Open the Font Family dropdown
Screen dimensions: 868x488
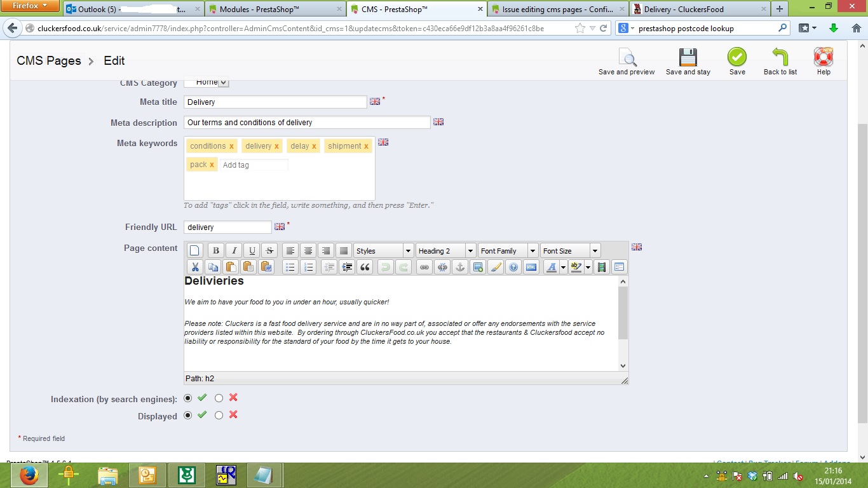508,251
